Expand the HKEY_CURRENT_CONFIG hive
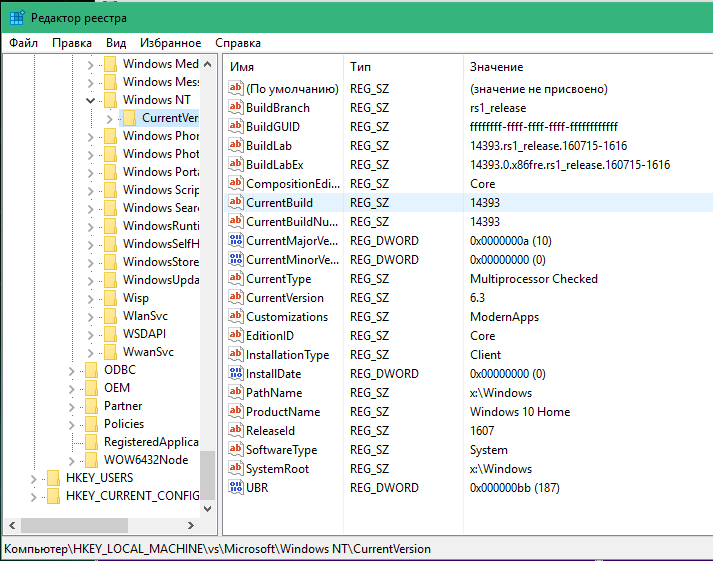713x561 pixels. pyautogui.click(x=33, y=497)
